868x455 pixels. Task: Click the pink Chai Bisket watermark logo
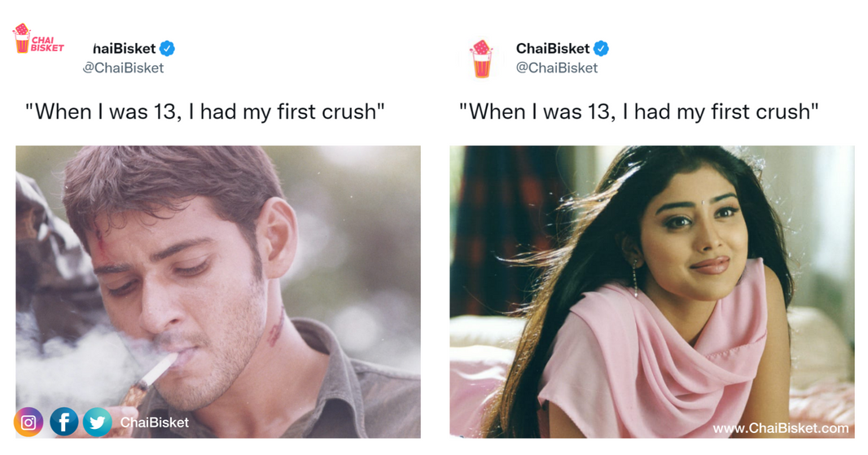37,39
